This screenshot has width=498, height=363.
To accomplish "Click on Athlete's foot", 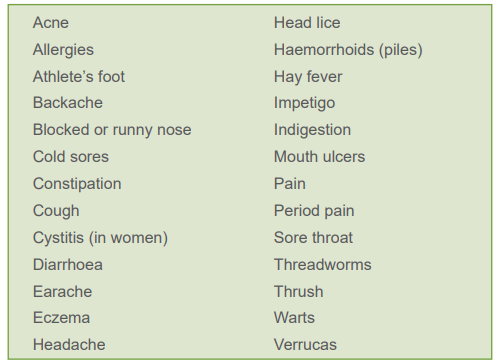I will click(x=79, y=77).
